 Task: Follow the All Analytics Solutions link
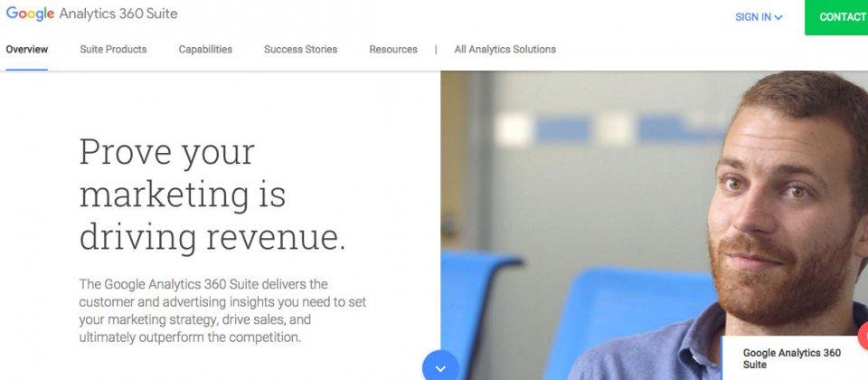click(x=505, y=49)
